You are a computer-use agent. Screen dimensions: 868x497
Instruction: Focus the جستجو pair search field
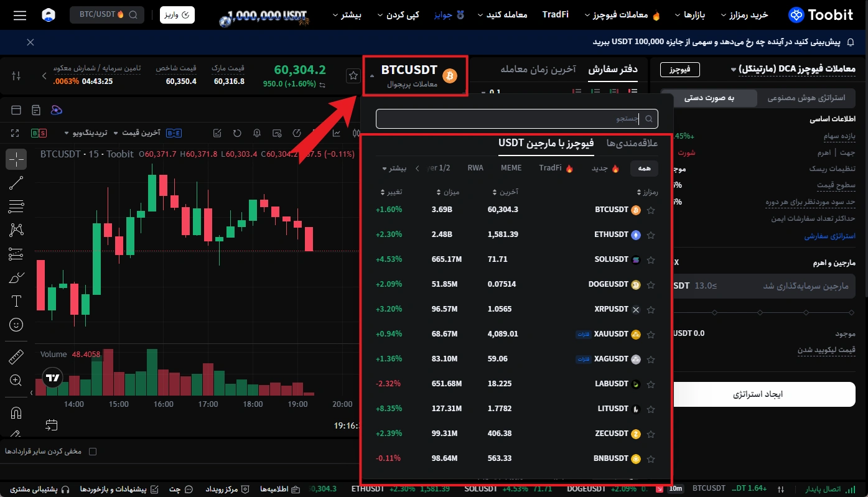[x=516, y=118]
